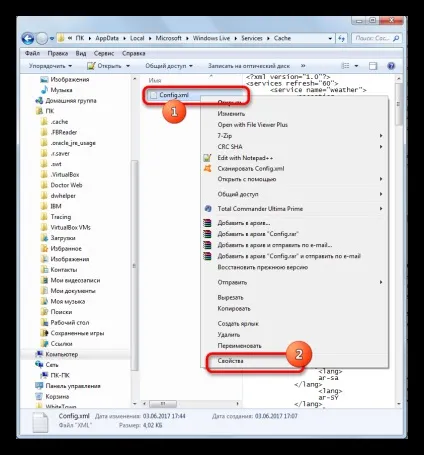Choose Удалить in context menu

click(229, 335)
